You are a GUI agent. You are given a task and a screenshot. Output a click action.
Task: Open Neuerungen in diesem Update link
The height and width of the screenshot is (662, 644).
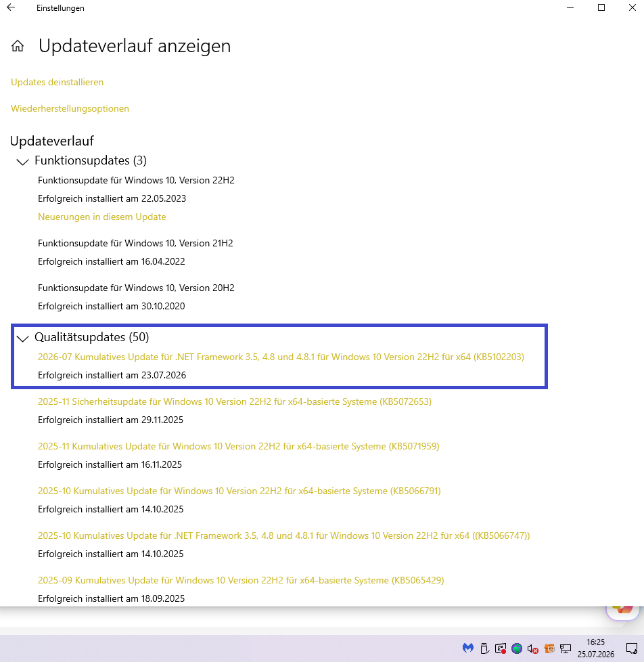pyautogui.click(x=101, y=217)
